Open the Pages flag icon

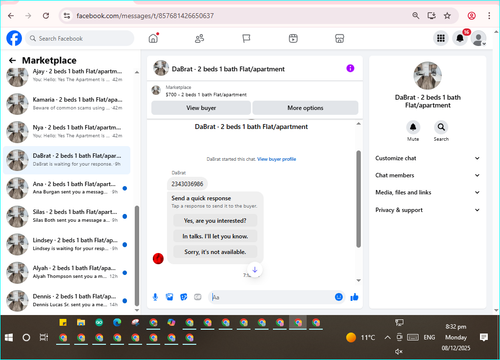tap(246, 39)
